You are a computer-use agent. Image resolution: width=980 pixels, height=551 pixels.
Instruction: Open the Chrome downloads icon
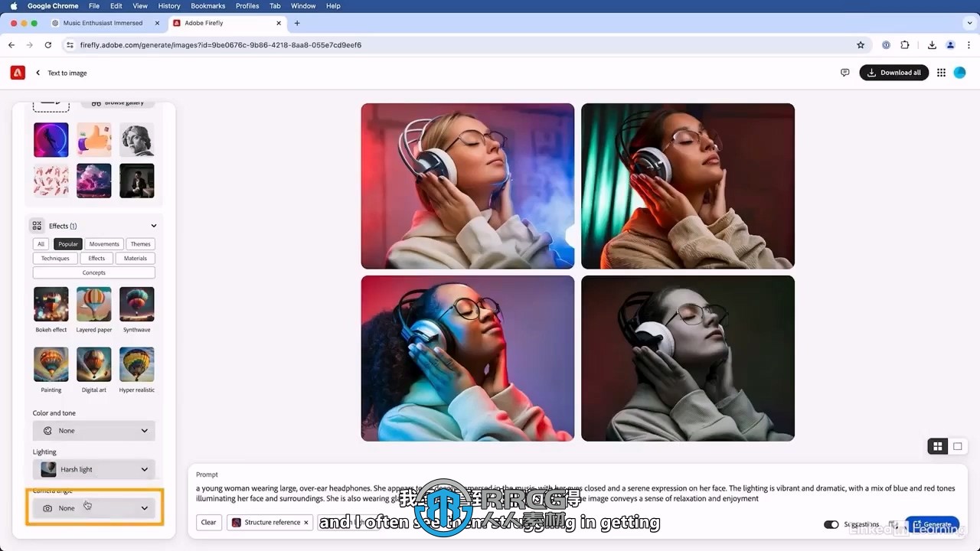[x=932, y=45]
